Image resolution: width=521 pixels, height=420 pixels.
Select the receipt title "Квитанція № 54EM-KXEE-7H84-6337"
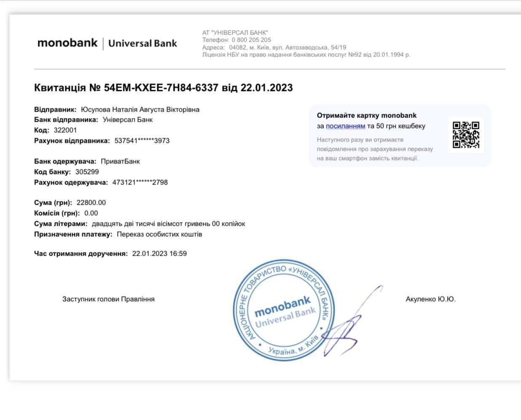126,88
